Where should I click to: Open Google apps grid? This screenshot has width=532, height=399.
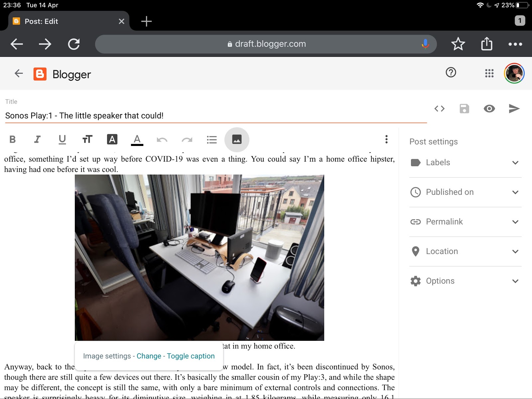[489, 73]
